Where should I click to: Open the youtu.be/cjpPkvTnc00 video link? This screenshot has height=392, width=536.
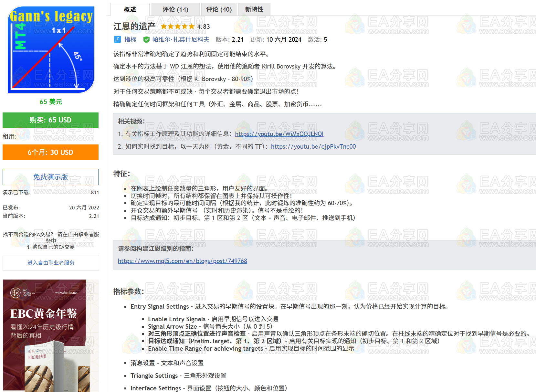[x=313, y=146]
